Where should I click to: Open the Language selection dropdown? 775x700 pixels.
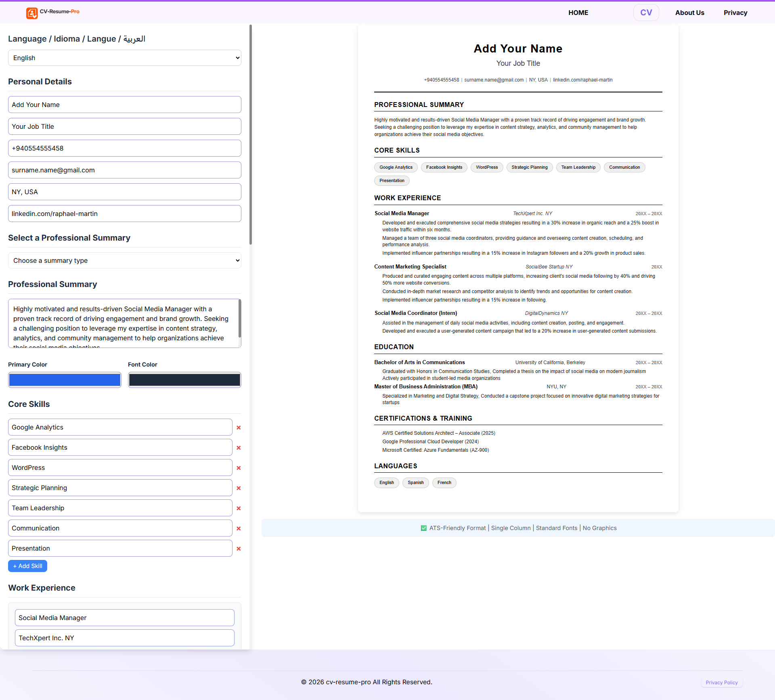pos(125,58)
